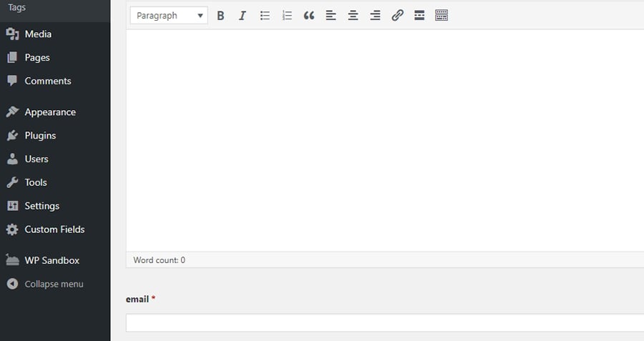644x341 pixels.
Task: Open Appearance from the sidebar
Action: [x=55, y=112]
